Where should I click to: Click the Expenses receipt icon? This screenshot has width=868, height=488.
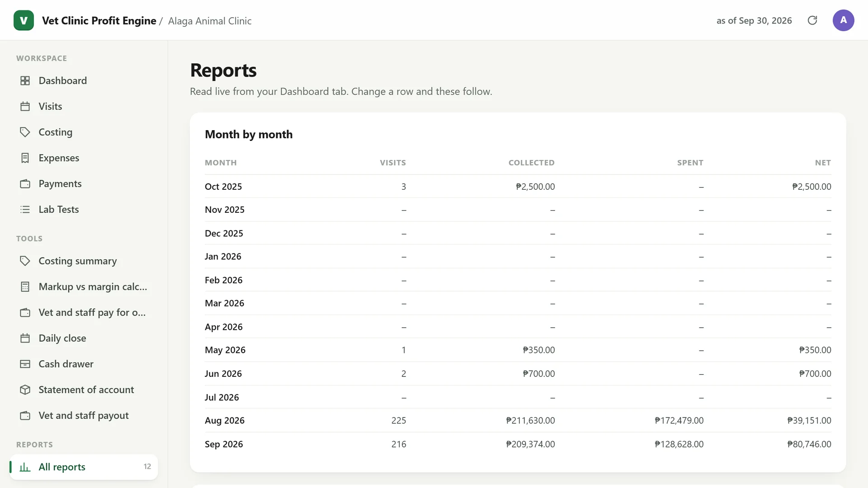point(25,158)
